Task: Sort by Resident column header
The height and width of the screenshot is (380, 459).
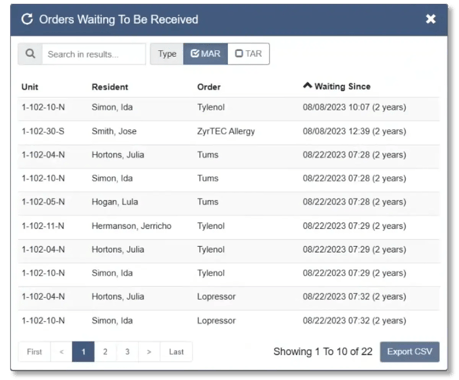Action: (x=110, y=87)
